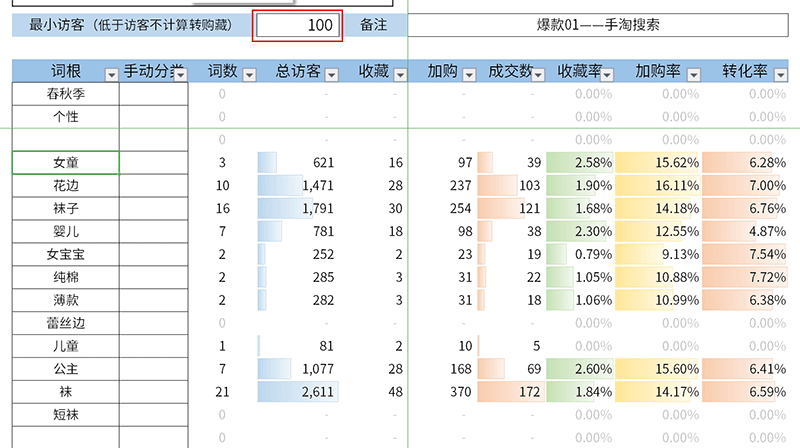Select the 蕾丝边 keyword cell
Viewport: 800px width, 448px height.
coord(66,323)
